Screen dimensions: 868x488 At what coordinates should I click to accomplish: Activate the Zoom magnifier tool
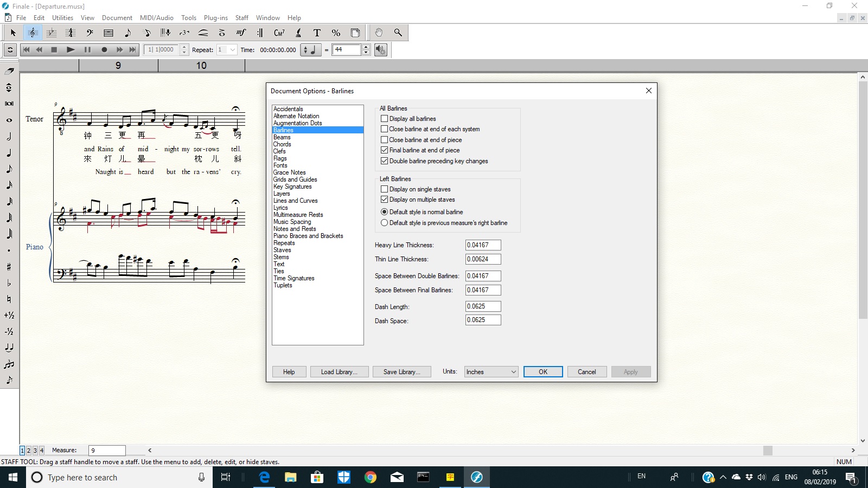(398, 33)
